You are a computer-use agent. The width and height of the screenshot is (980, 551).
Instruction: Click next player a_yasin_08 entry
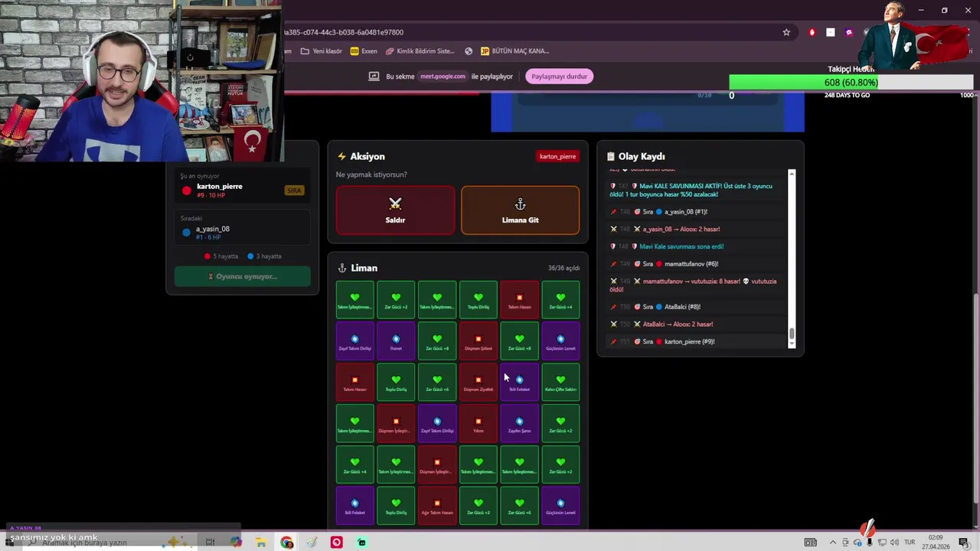coord(242,233)
